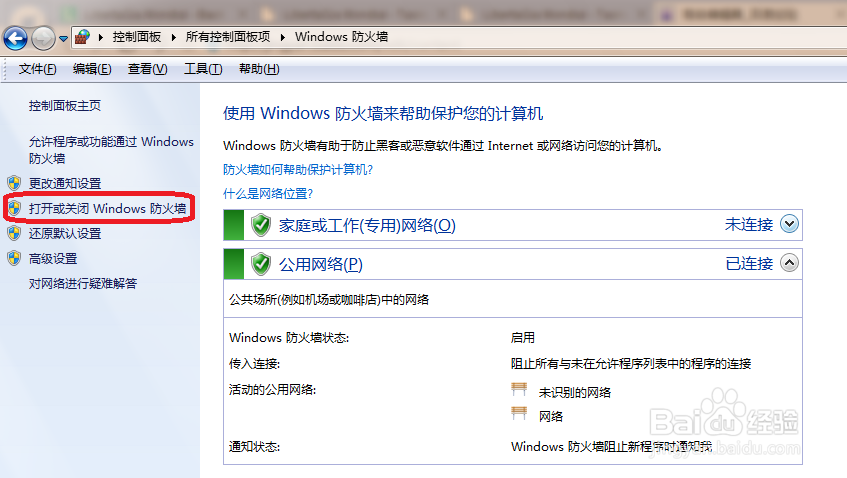Expand arrow before 控制面板 breadcrumb
Screen dimensions: 847x478
(101, 37)
